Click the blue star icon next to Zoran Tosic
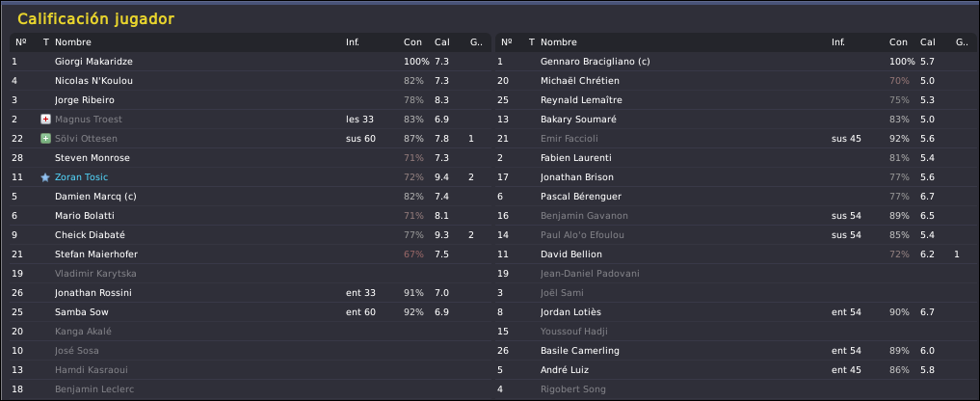The image size is (980, 401). click(x=45, y=177)
